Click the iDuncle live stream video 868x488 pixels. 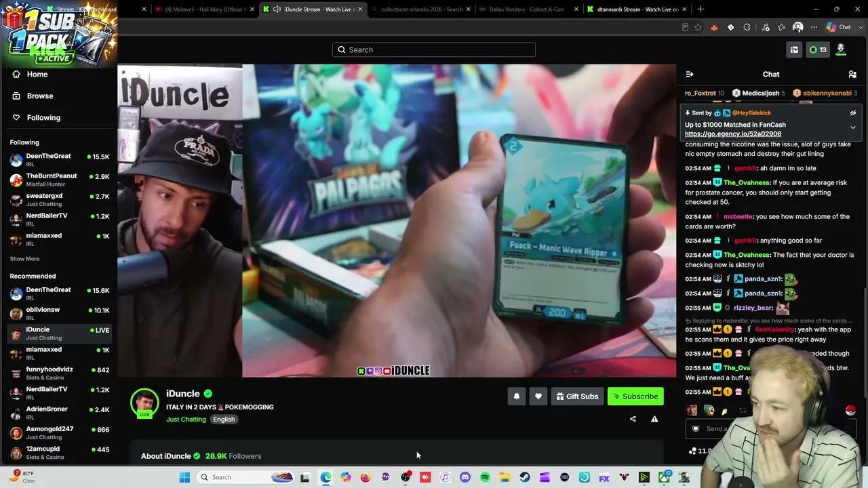[x=397, y=221]
